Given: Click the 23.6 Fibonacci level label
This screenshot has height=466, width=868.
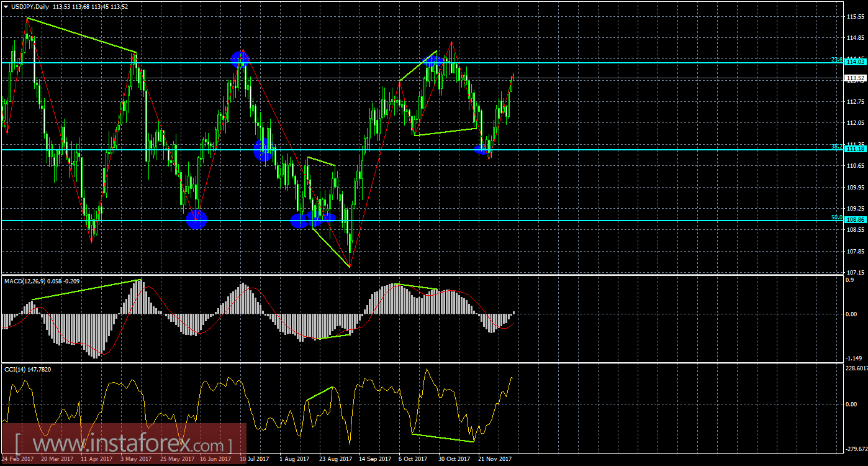Looking at the screenshot, I should click(x=837, y=60).
